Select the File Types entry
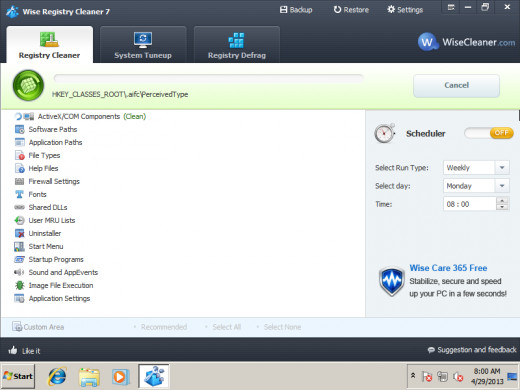This screenshot has width=520, height=390. tap(44, 155)
